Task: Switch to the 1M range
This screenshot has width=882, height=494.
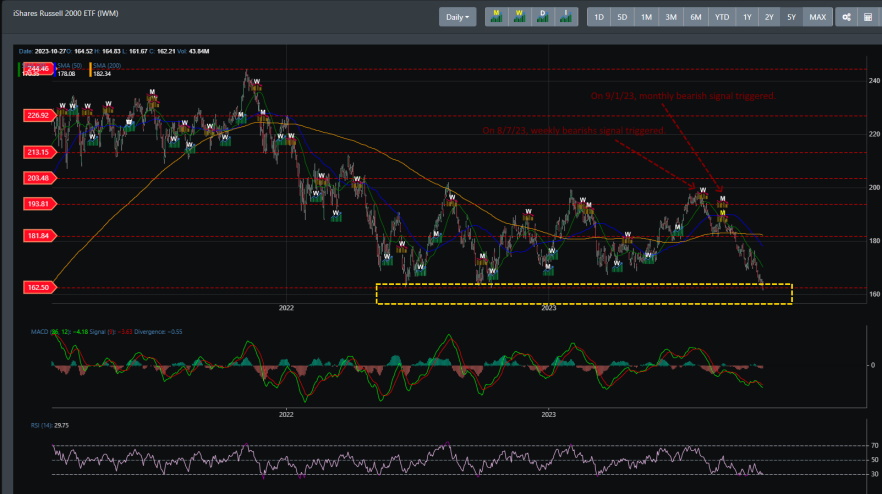Action: point(646,17)
